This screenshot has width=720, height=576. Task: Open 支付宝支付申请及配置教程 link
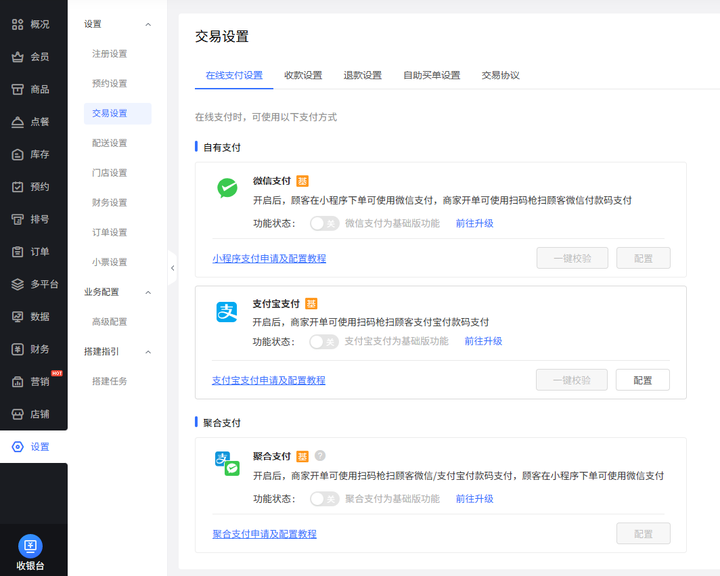(x=269, y=380)
